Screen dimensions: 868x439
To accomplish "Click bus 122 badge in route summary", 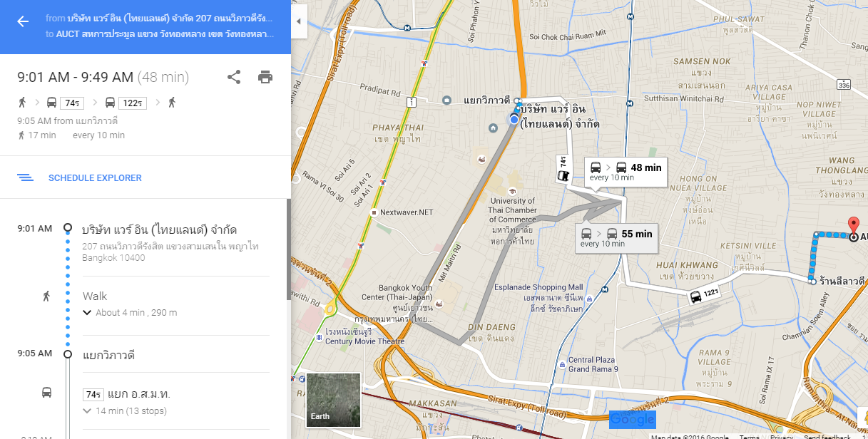I will (132, 103).
